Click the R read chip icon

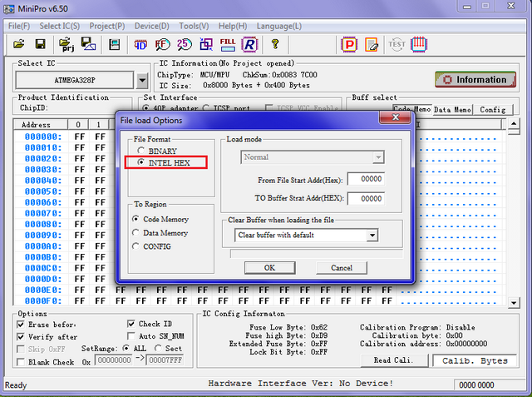point(249,44)
